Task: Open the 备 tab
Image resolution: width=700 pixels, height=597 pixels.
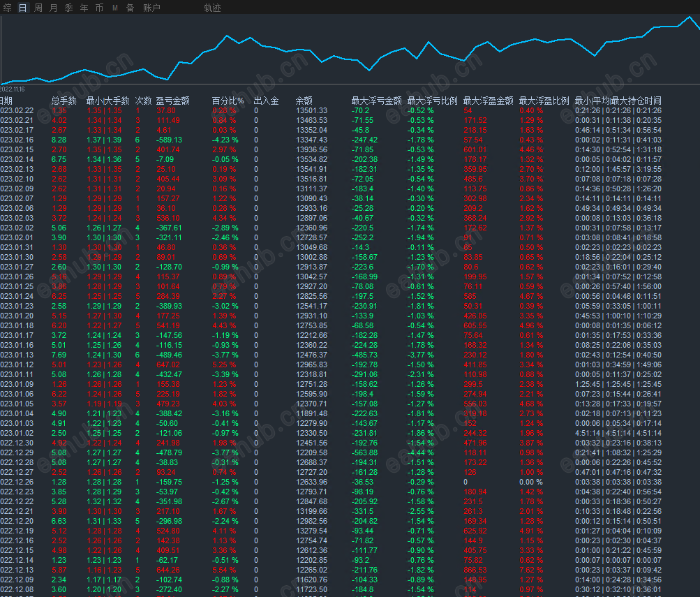Action: click(x=130, y=8)
